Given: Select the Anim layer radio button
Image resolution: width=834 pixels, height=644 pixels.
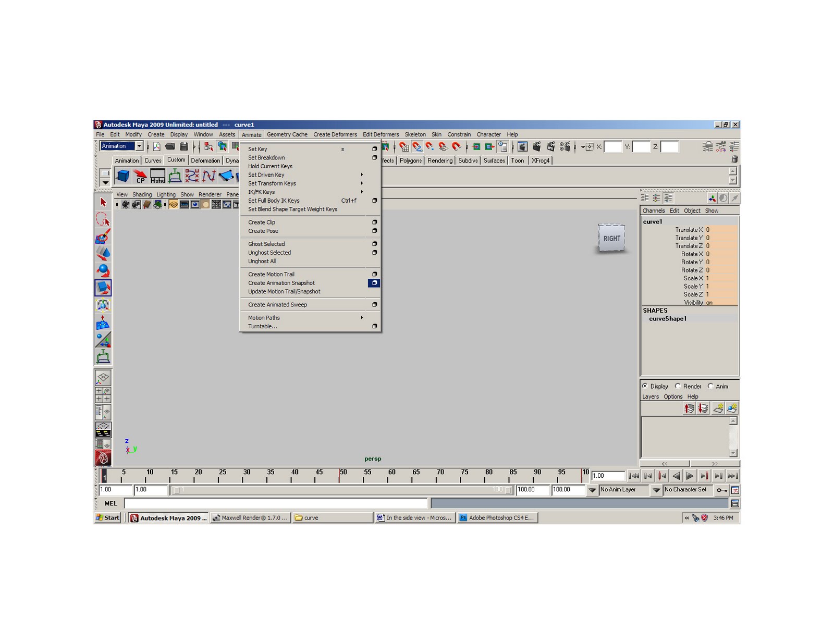Looking at the screenshot, I should (x=710, y=386).
